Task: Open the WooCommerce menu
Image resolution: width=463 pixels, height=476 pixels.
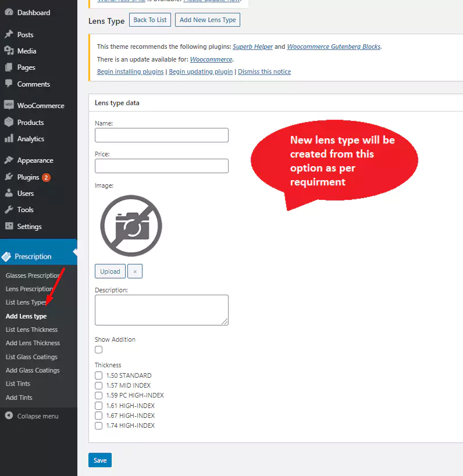Action: click(x=41, y=106)
